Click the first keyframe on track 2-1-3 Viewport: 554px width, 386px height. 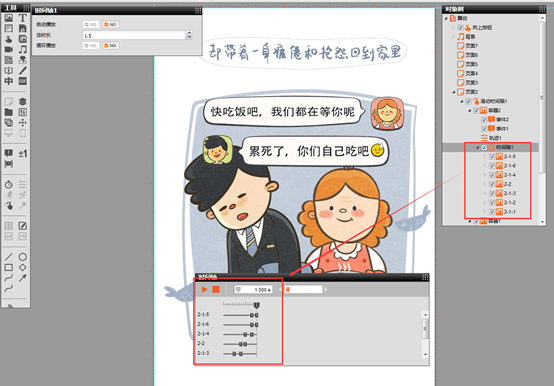(x=234, y=354)
